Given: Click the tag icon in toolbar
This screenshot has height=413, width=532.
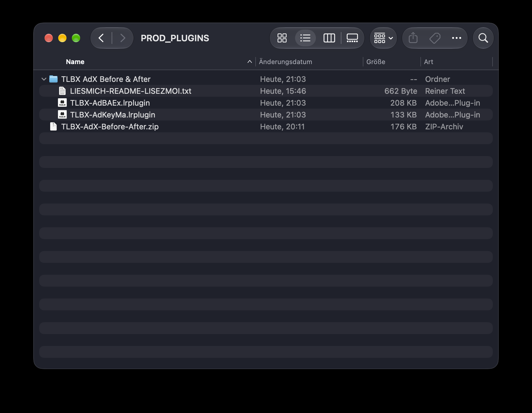Looking at the screenshot, I should pos(435,38).
